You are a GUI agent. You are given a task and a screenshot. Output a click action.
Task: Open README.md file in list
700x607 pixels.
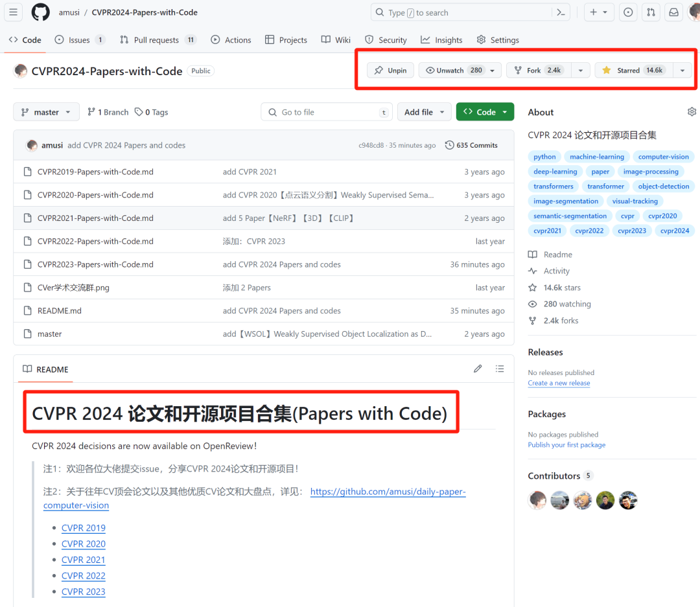click(x=60, y=311)
